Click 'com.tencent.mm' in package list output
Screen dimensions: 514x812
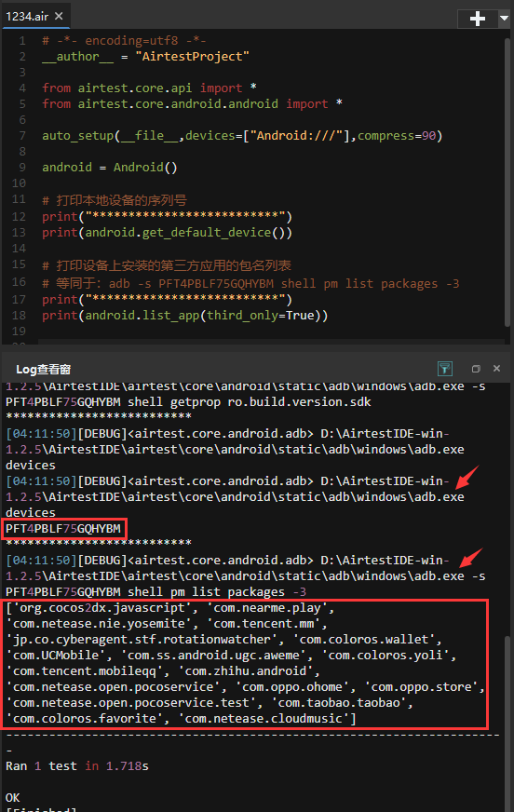click(267, 624)
